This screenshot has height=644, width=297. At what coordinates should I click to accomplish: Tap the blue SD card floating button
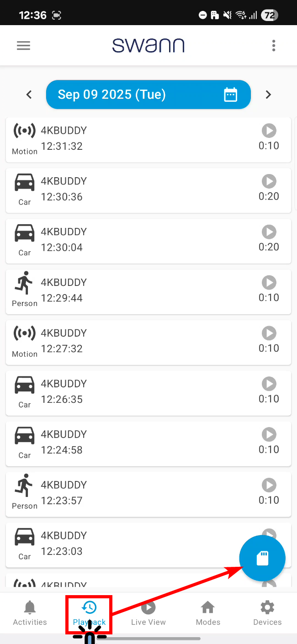pyautogui.click(x=262, y=558)
